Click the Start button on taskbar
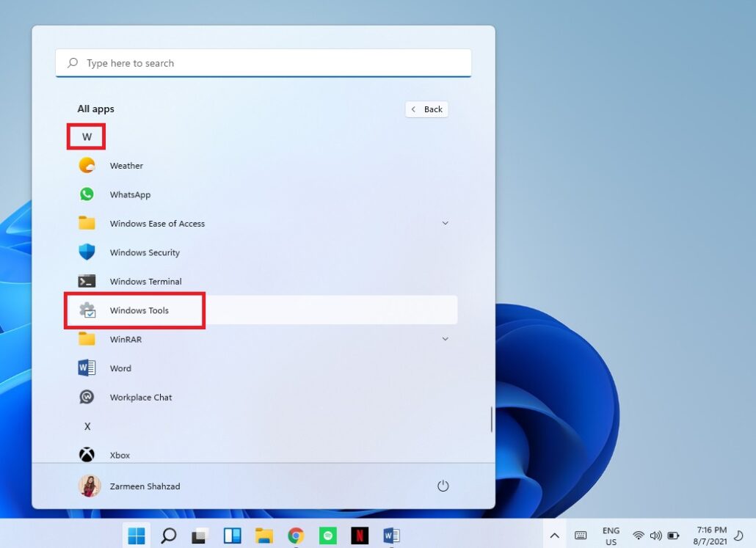Viewport: 756px width, 548px height. (137, 536)
